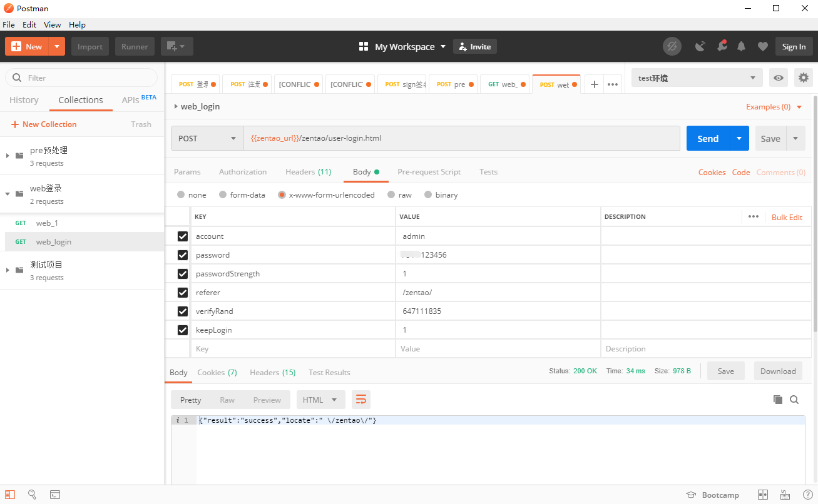The height and width of the screenshot is (504, 818).
Task: Open the Send button dropdown arrow
Action: 739,138
